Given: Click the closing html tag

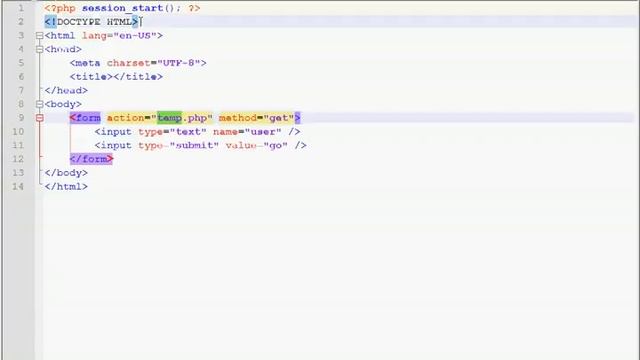Looking at the screenshot, I should (x=66, y=187).
